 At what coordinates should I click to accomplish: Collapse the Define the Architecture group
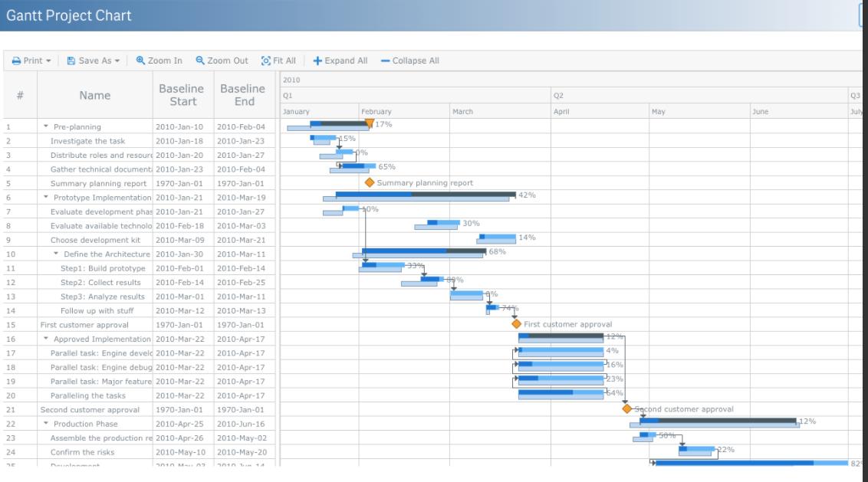(56, 254)
